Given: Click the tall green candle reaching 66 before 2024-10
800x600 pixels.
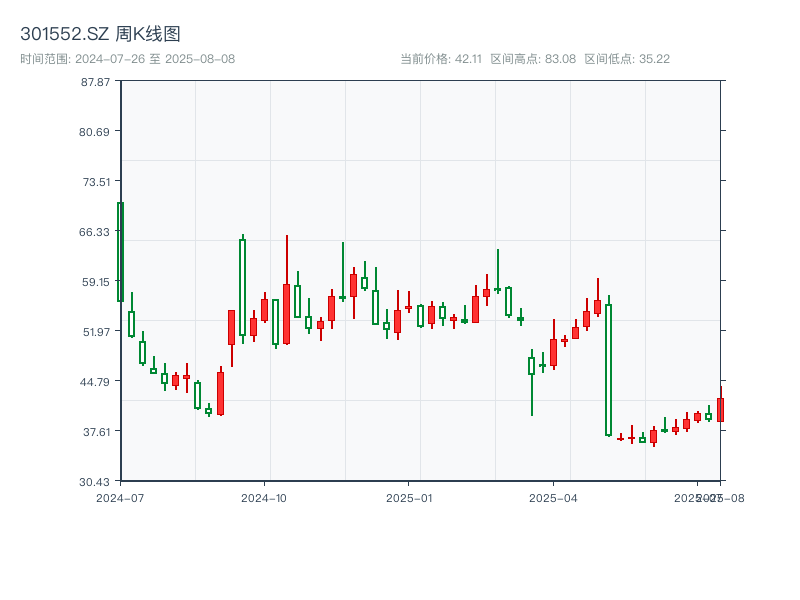Looking at the screenshot, I should point(242,287).
